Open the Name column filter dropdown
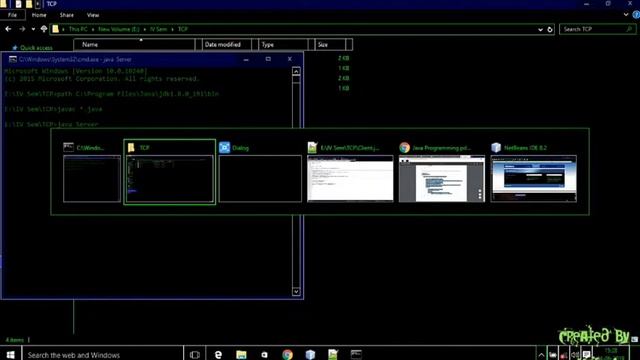The width and height of the screenshot is (640, 360). tap(198, 44)
